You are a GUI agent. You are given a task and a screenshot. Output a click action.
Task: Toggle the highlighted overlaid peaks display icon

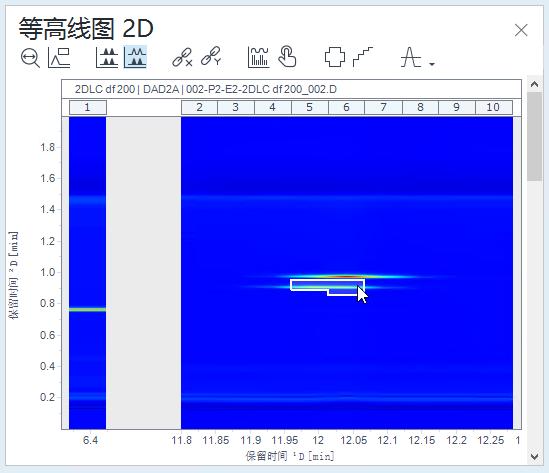pos(135,57)
